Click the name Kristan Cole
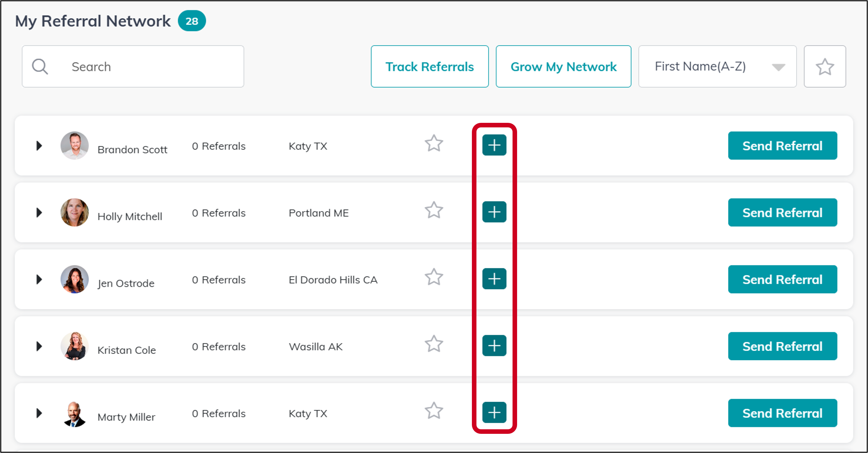Image resolution: width=868 pixels, height=453 pixels. click(127, 350)
